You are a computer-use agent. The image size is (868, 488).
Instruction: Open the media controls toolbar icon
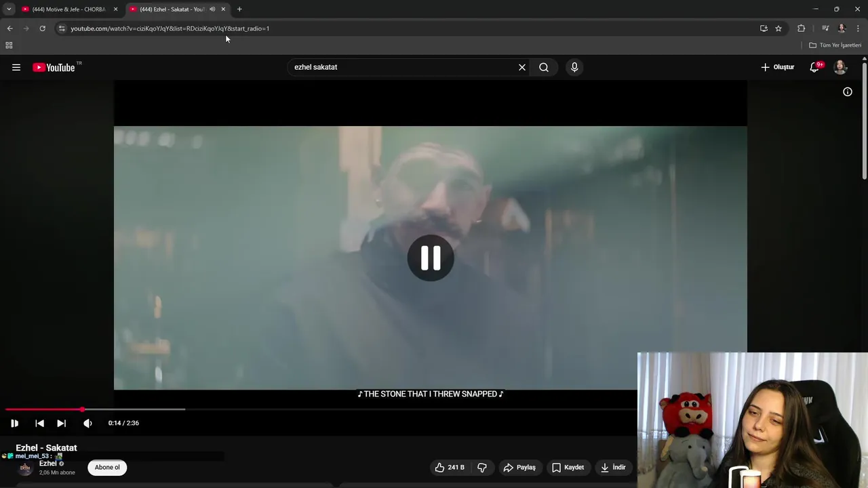(825, 28)
